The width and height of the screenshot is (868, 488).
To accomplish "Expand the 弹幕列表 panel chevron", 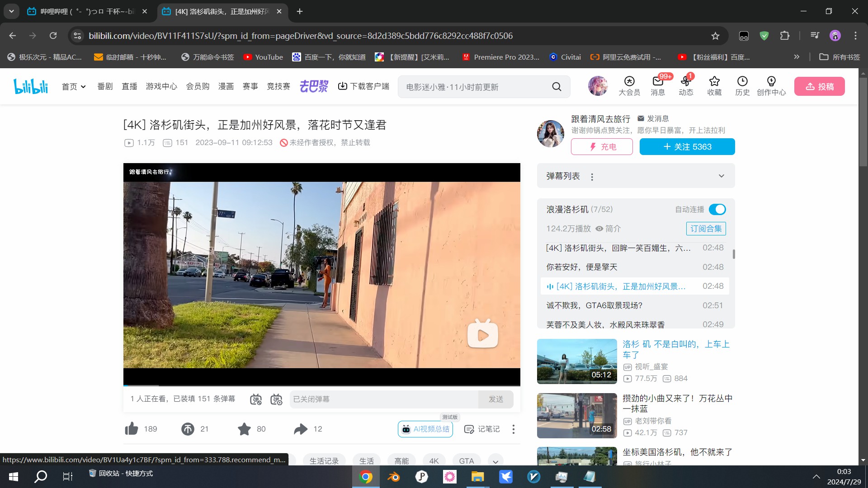I will click(x=722, y=176).
